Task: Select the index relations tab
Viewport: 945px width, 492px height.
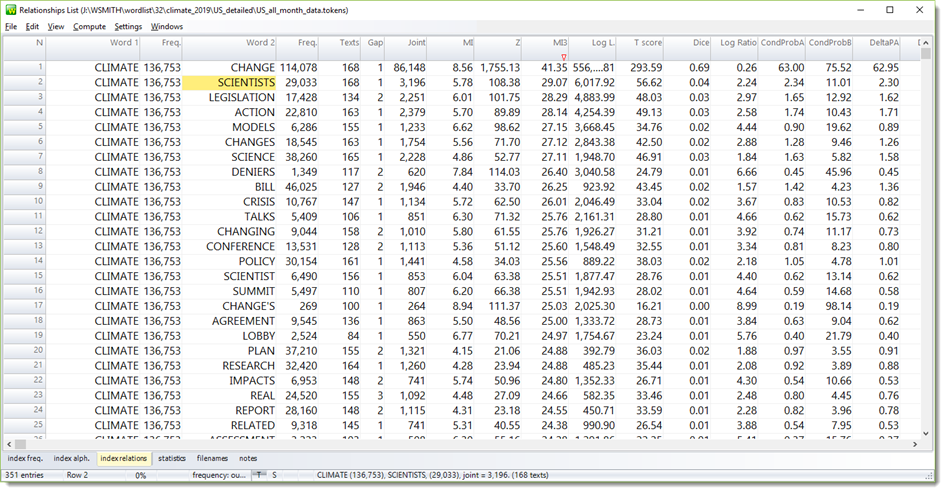Action: point(124,458)
